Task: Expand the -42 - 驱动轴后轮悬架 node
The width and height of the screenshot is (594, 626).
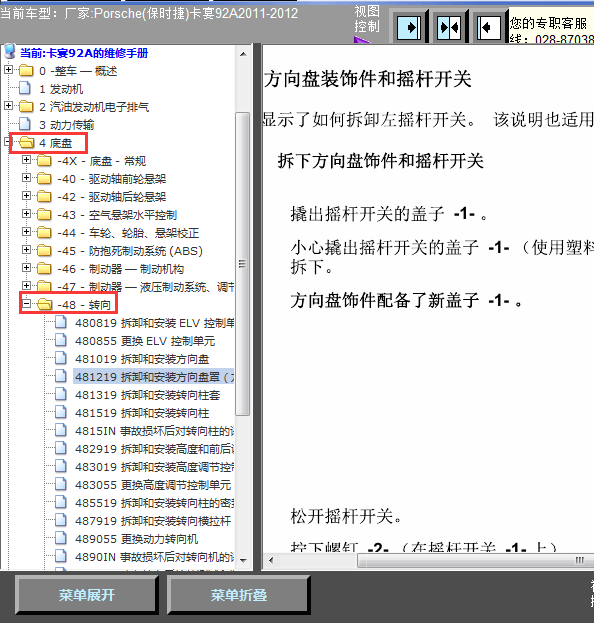Action: click(x=26, y=196)
